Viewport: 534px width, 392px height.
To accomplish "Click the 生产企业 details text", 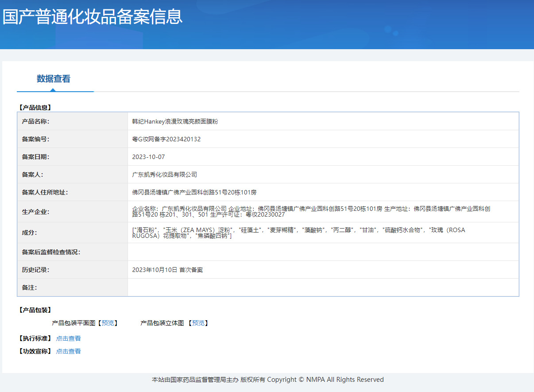I will point(311,211).
